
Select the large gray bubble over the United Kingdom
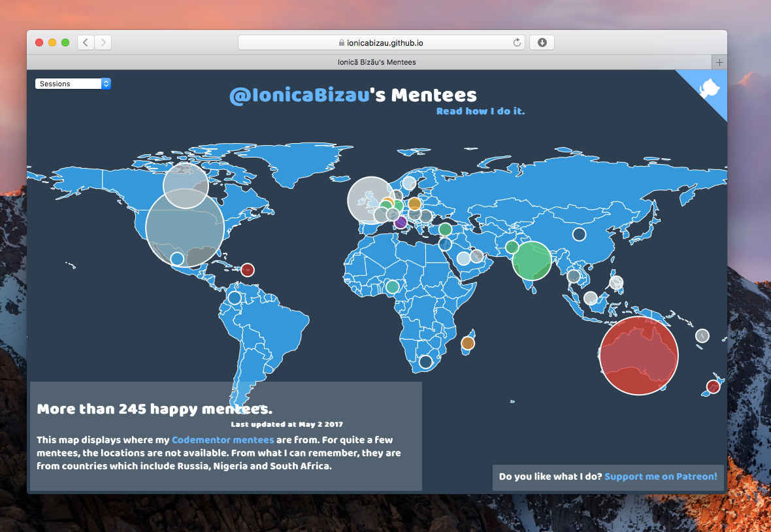[x=370, y=201]
